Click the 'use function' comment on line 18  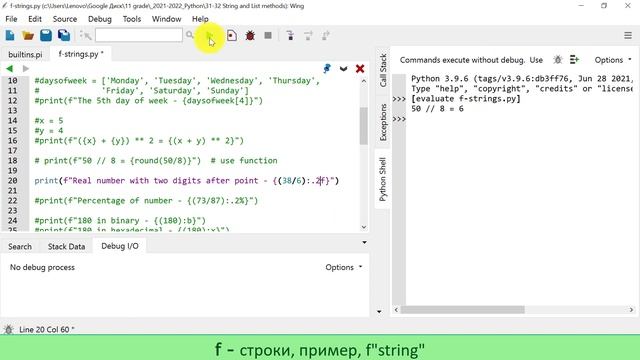point(244,160)
